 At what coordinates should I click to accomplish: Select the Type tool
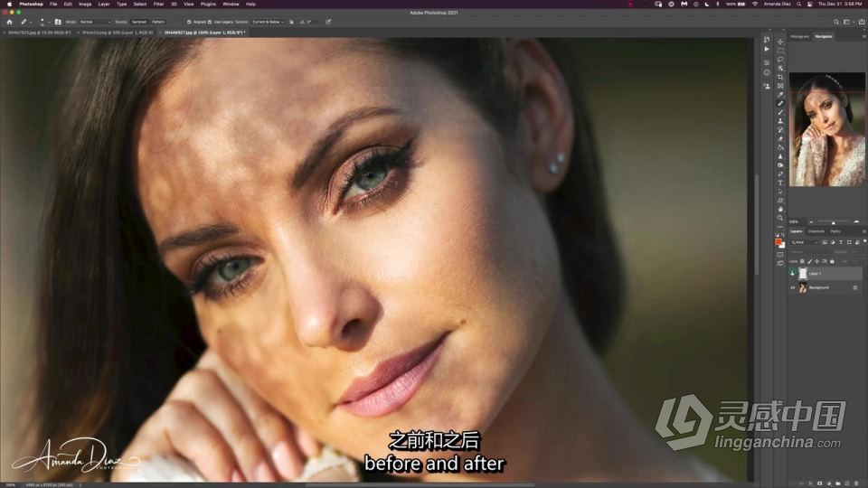click(x=780, y=183)
